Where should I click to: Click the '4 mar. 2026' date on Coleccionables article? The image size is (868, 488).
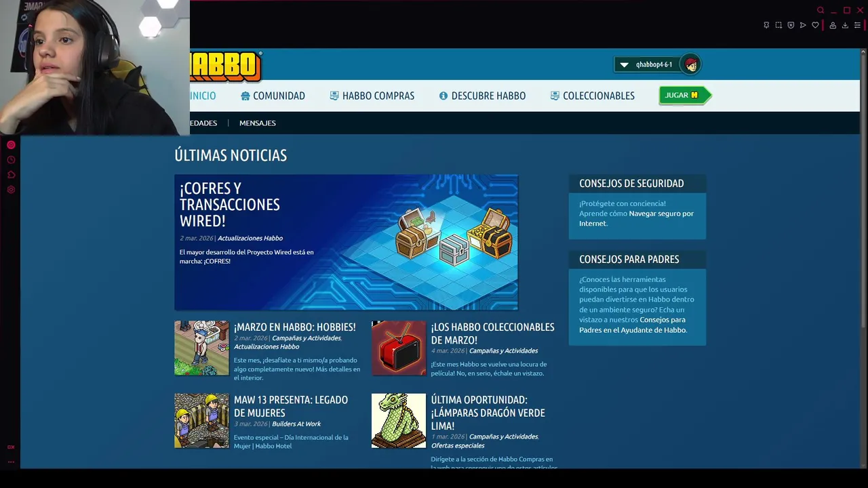click(448, 350)
